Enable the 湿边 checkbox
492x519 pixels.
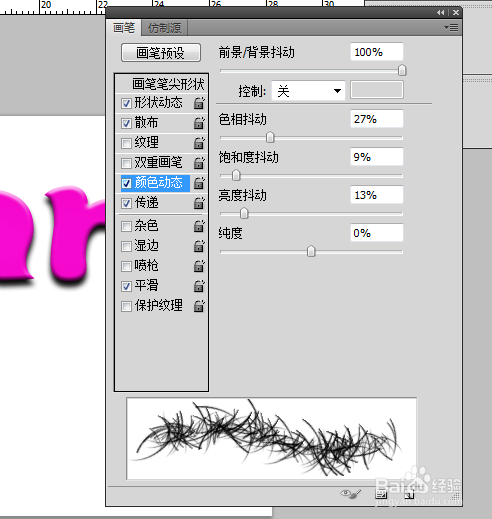126,247
